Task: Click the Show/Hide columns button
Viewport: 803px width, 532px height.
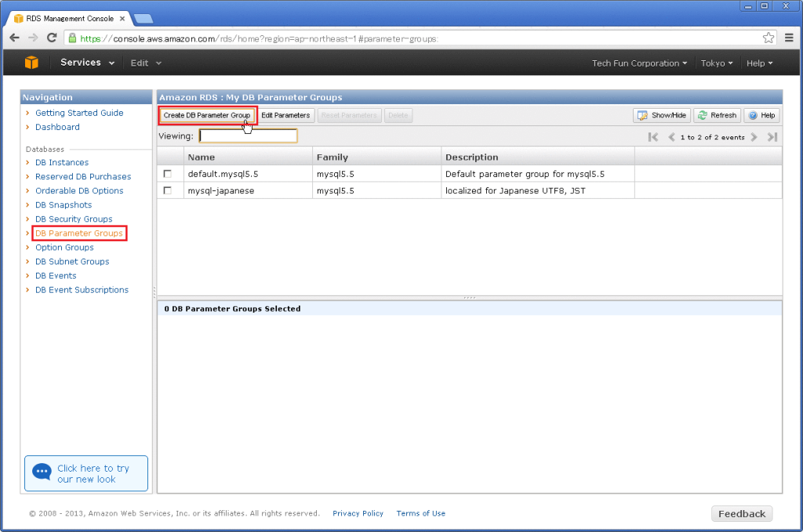Action: click(x=662, y=115)
